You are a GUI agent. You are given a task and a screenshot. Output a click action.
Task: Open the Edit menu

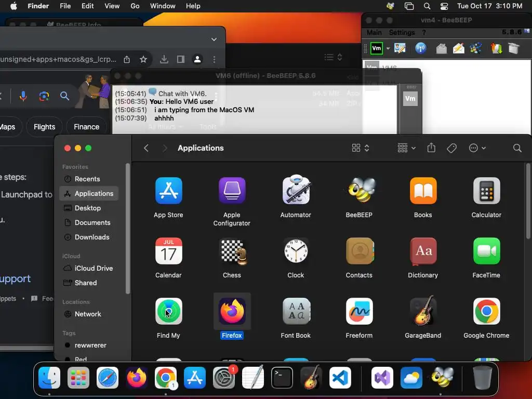(87, 6)
